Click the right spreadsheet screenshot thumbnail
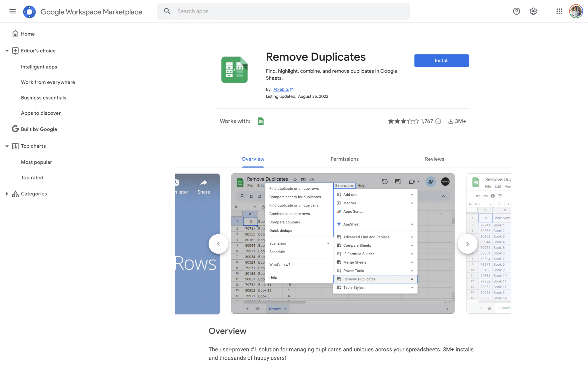 (489, 244)
